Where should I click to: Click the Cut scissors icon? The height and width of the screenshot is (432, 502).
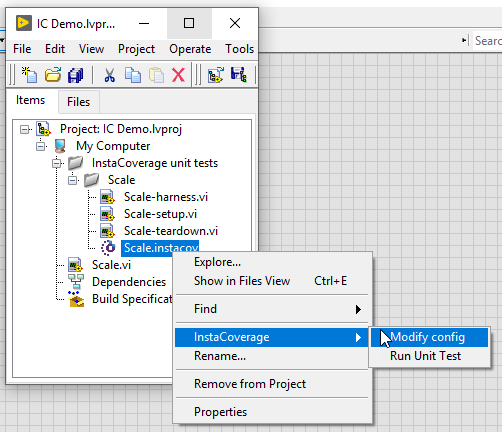pos(110,75)
